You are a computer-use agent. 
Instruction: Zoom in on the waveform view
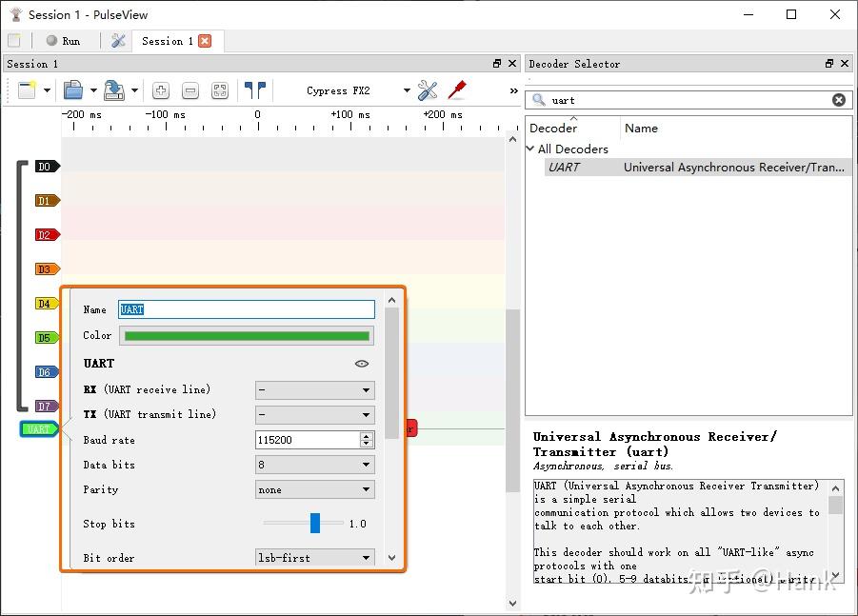click(161, 90)
